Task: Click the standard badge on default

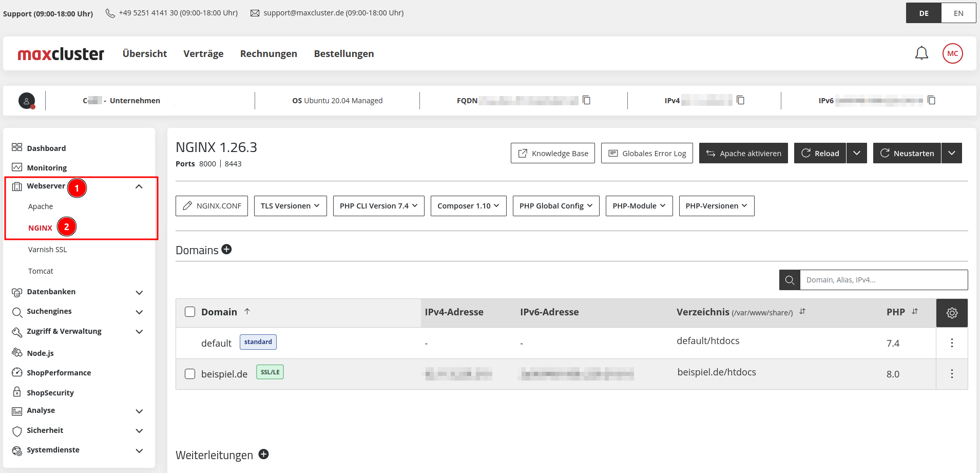Action: pos(258,342)
